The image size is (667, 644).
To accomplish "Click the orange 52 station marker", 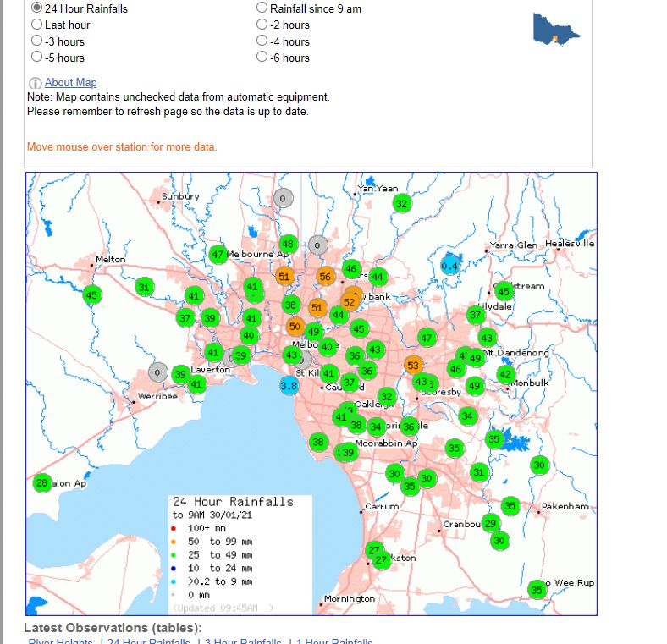I will click(350, 302).
